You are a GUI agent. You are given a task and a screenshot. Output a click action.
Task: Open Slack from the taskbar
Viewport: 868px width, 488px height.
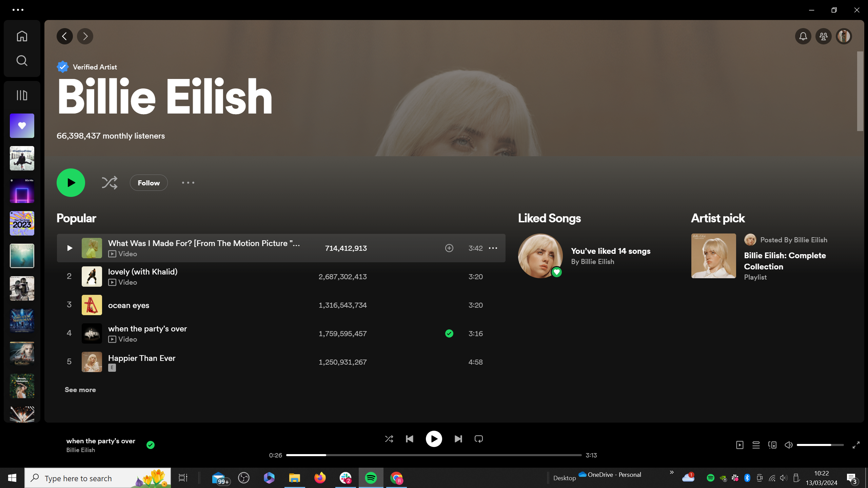point(346,478)
